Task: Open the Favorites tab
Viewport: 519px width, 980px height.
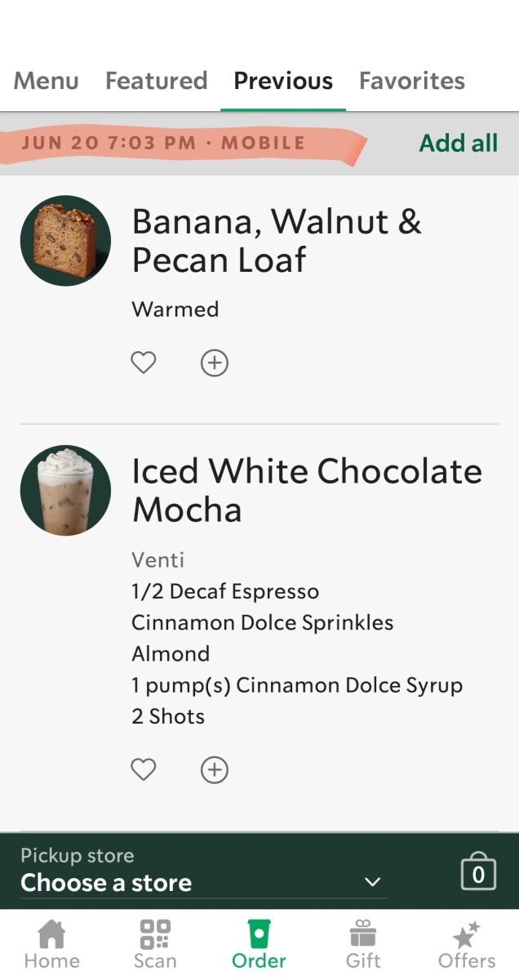Action: [x=412, y=81]
